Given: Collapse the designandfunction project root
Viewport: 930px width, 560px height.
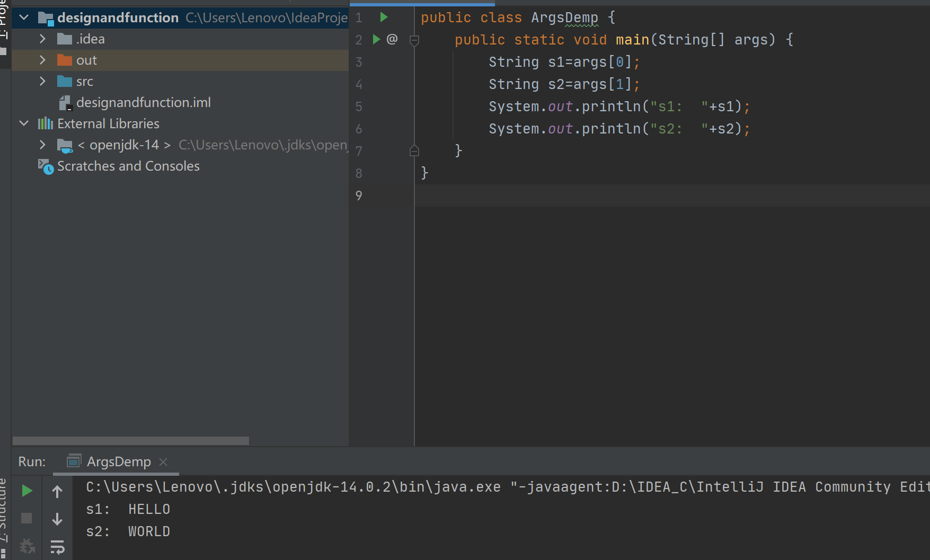Looking at the screenshot, I should click(x=24, y=17).
